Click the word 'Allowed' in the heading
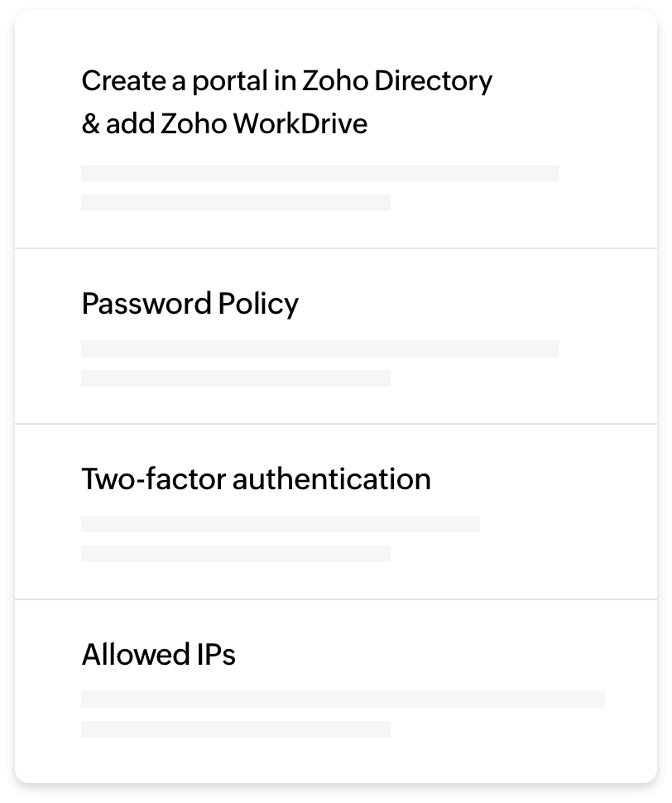The width and height of the screenshot is (672, 803). pyautogui.click(x=132, y=655)
